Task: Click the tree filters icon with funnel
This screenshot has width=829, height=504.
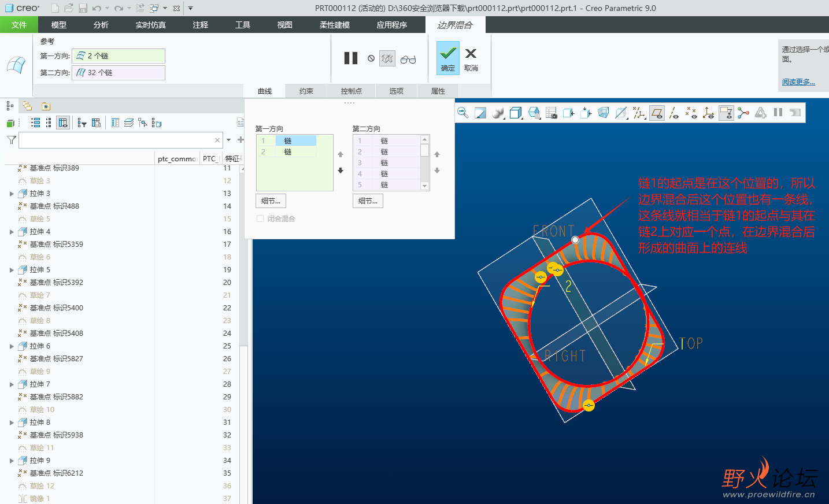Action: tap(82, 123)
